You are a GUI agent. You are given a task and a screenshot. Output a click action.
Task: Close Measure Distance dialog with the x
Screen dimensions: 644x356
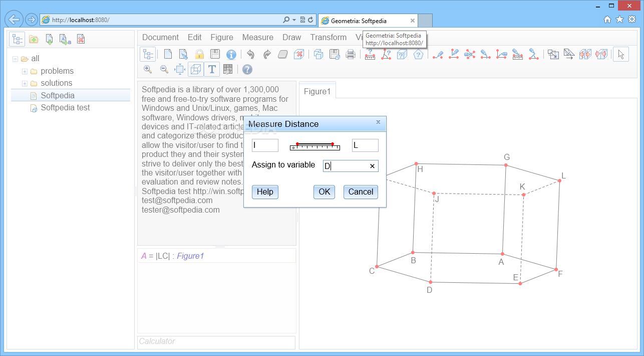pos(378,122)
